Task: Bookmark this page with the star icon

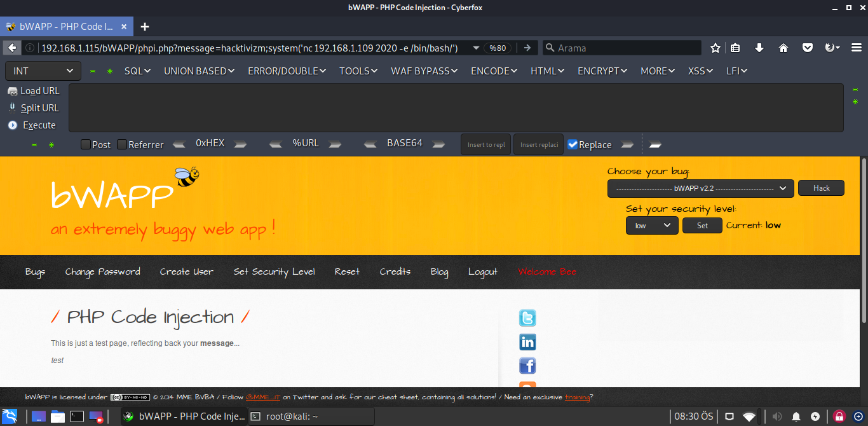Action: coord(715,48)
